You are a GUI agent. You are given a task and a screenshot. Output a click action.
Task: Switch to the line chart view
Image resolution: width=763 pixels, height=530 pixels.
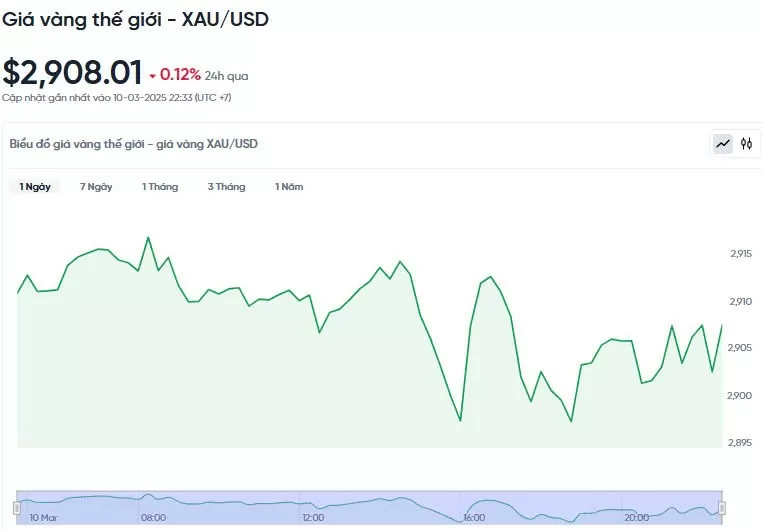[x=723, y=144]
